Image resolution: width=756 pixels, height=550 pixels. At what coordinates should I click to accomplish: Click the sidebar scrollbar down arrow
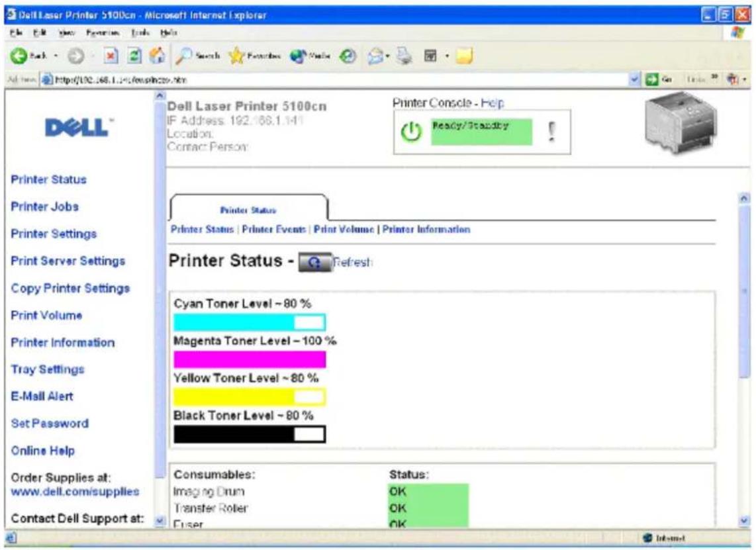[x=160, y=521]
